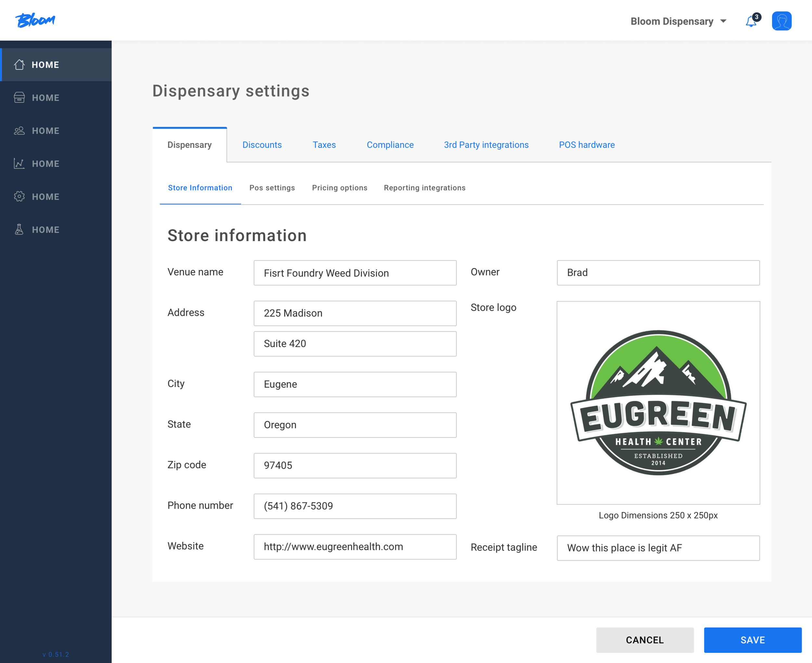The width and height of the screenshot is (812, 663).
Task: Click the Bloom logo in header
Action: [35, 20]
